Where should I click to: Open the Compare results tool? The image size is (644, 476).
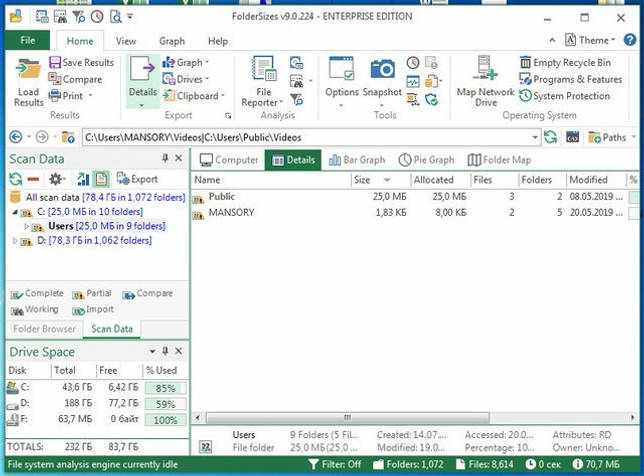pyautogui.click(x=75, y=79)
